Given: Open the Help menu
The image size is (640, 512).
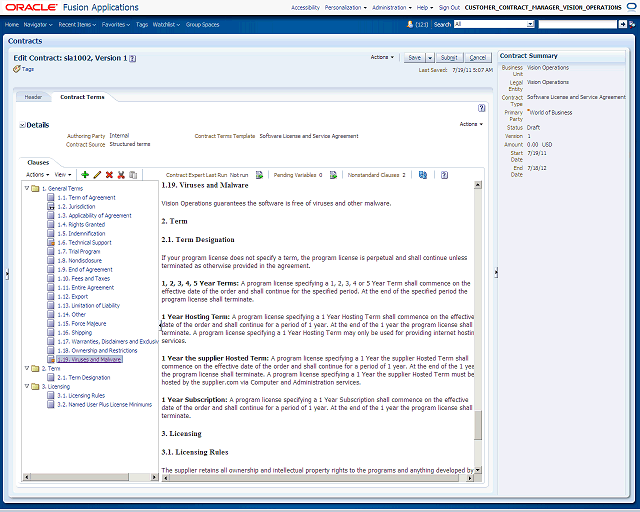Looking at the screenshot, I should (425, 7).
